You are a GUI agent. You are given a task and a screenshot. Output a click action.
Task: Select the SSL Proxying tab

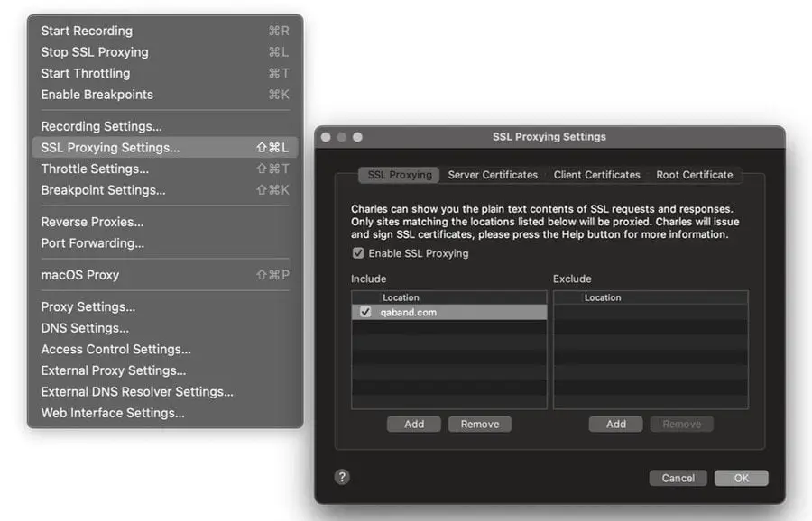point(400,175)
